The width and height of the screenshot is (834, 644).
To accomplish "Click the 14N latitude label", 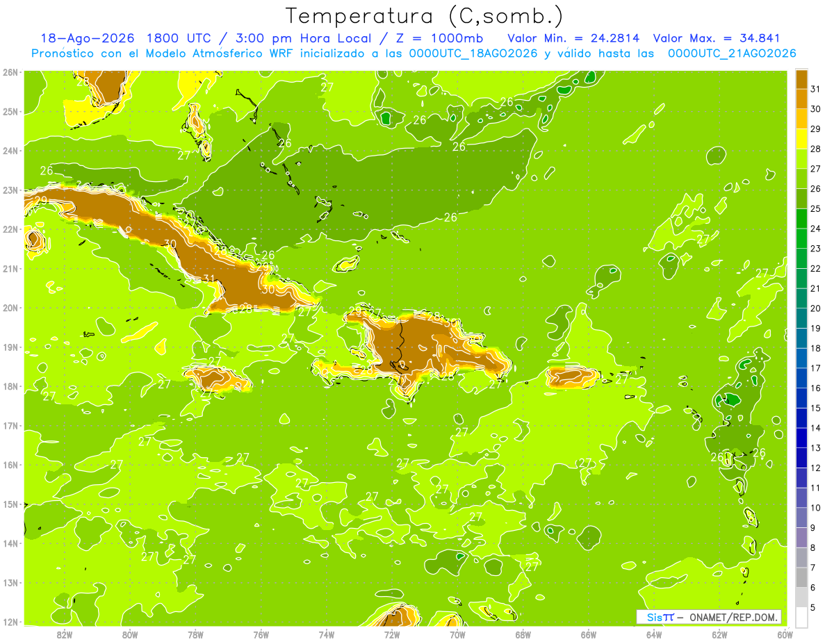I will tap(10, 543).
